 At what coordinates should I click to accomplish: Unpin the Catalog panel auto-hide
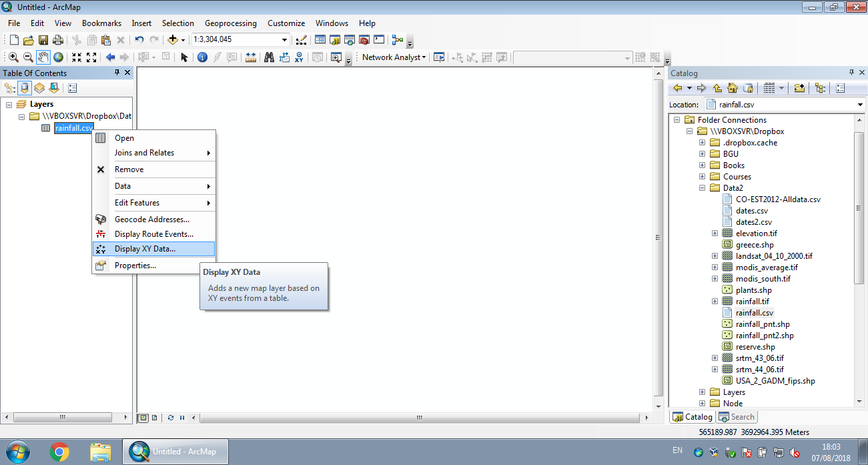click(x=851, y=73)
